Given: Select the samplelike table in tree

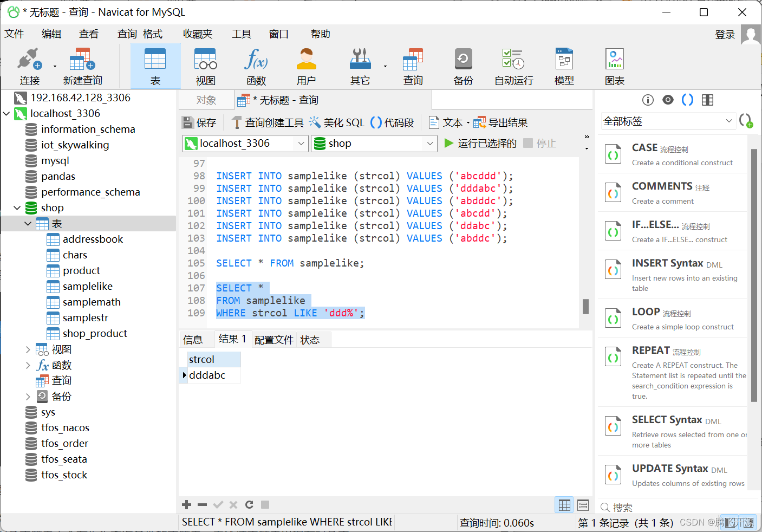Looking at the screenshot, I should pos(88,287).
